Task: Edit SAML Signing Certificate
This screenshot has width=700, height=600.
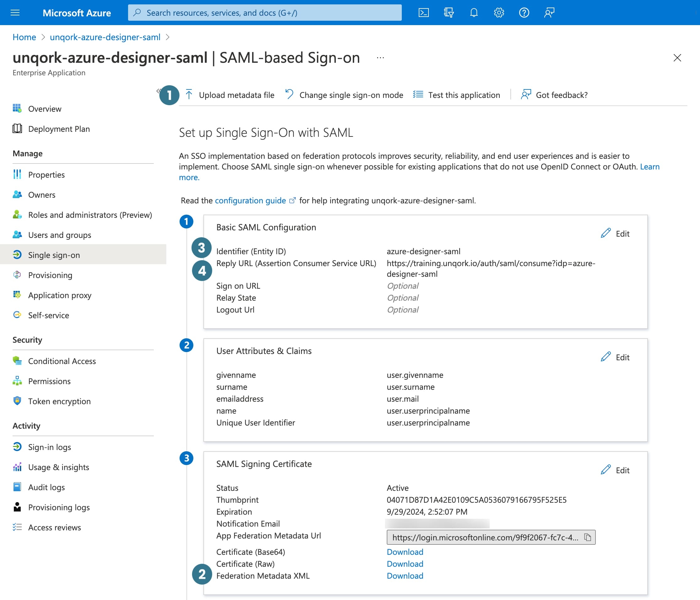Action: (x=615, y=470)
